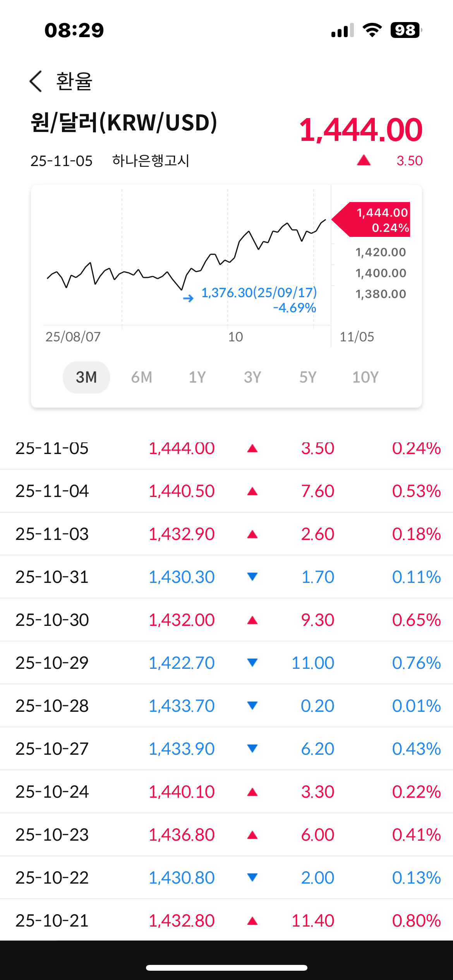453x980 pixels.
Task: Select the 5Y chart range
Action: click(x=308, y=377)
